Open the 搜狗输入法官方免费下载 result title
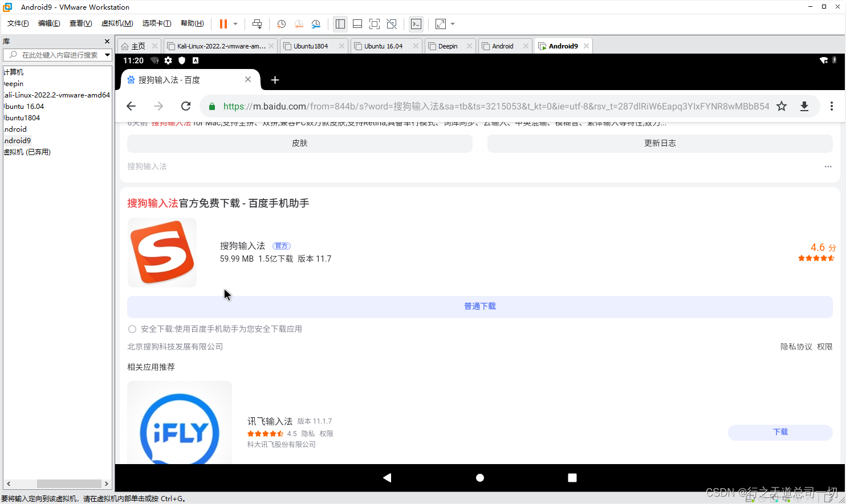Screen dimensions: 846x504 point(218,203)
